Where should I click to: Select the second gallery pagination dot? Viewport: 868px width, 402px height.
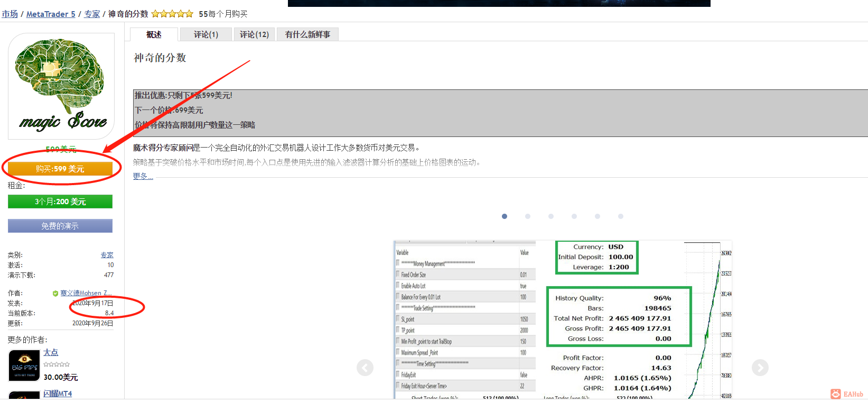(x=528, y=216)
